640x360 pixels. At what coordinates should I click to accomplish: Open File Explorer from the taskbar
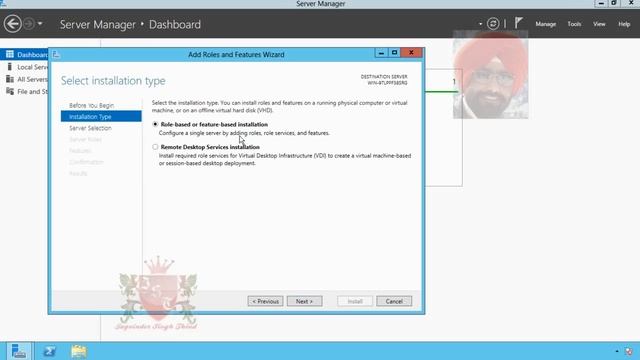pyautogui.click(x=79, y=351)
